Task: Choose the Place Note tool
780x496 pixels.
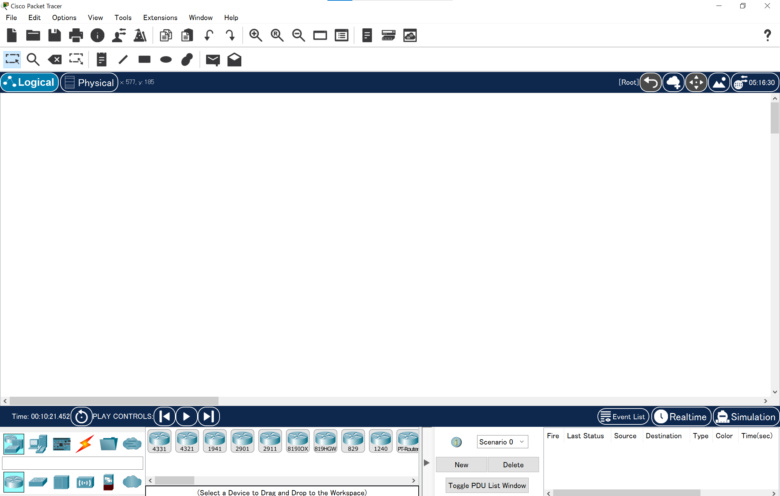Action: point(101,60)
